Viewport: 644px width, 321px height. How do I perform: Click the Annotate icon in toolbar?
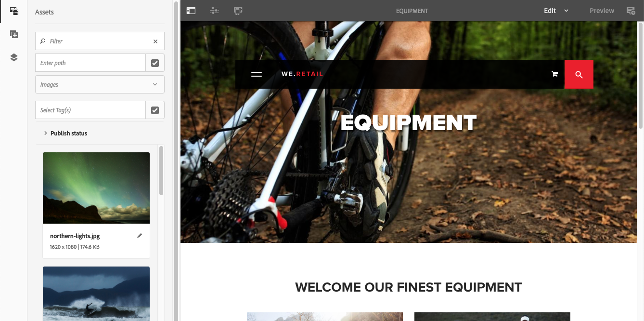[631, 11]
